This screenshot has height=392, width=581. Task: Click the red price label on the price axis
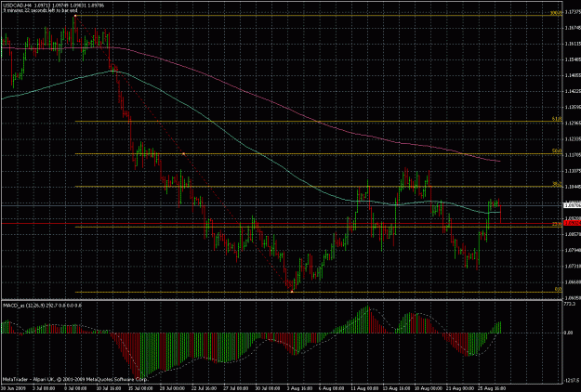click(572, 223)
